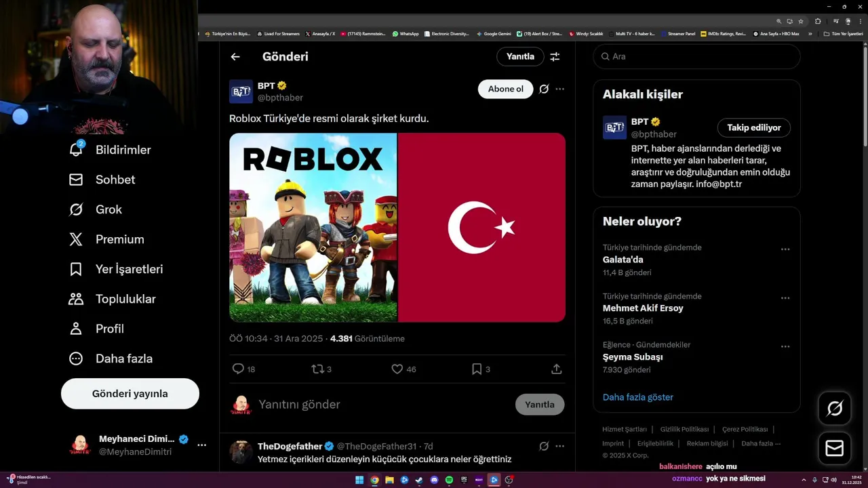Open options for Şeyma Subaşı trend
The height and width of the screenshot is (488, 868).
(x=785, y=346)
